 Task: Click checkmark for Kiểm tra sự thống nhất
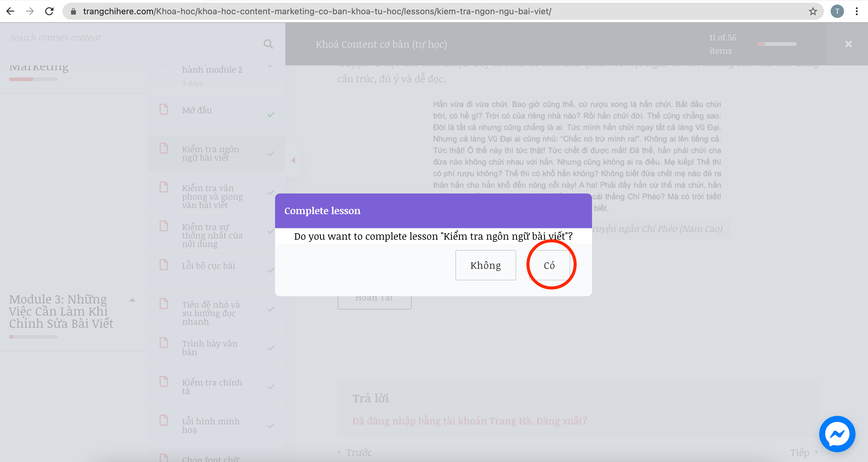(271, 231)
